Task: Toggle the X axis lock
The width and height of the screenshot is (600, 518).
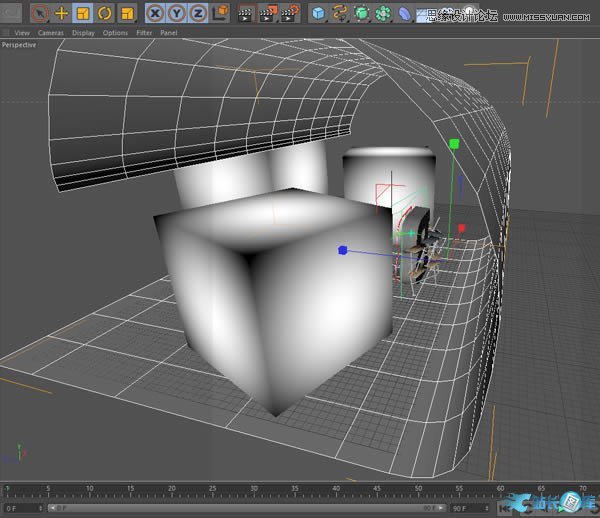Action: click(156, 14)
